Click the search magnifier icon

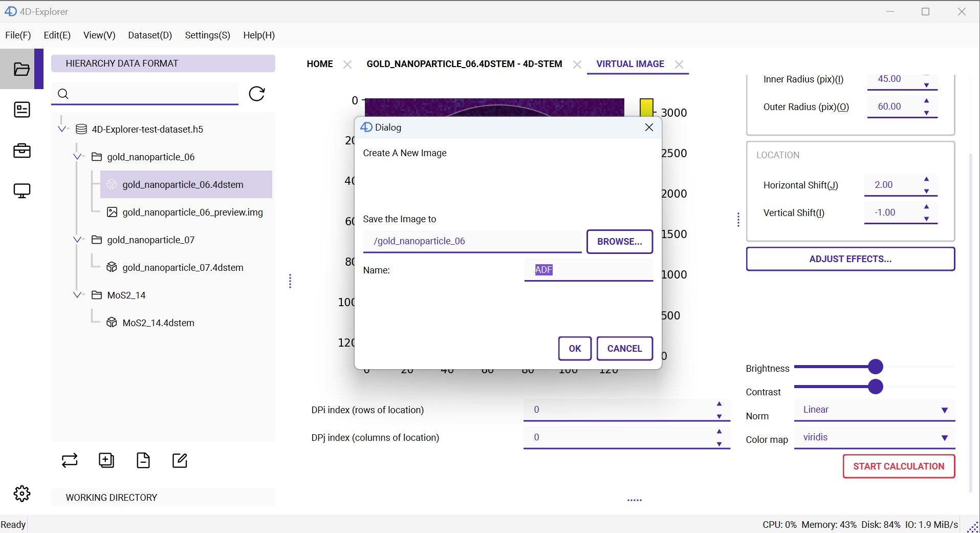pos(63,94)
